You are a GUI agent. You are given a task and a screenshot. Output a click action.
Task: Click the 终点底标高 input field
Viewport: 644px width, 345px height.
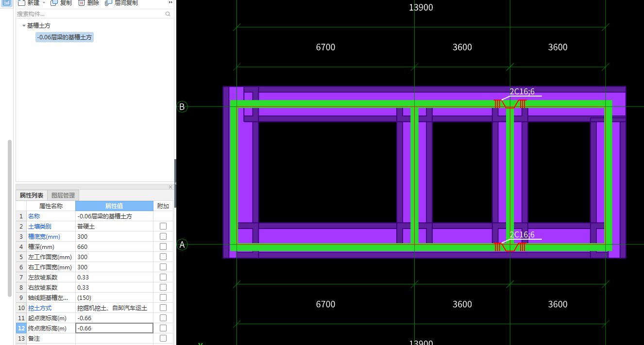pos(114,329)
